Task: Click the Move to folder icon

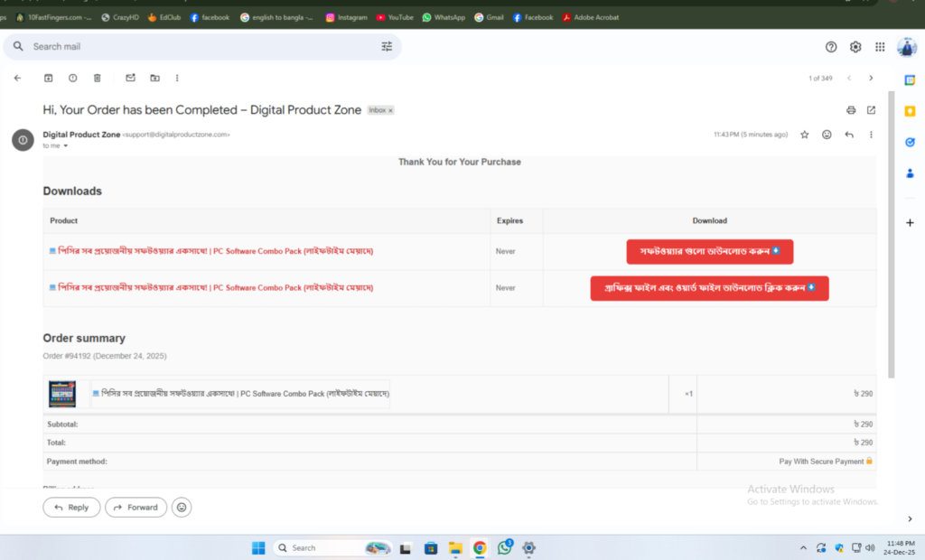Action: (x=154, y=79)
